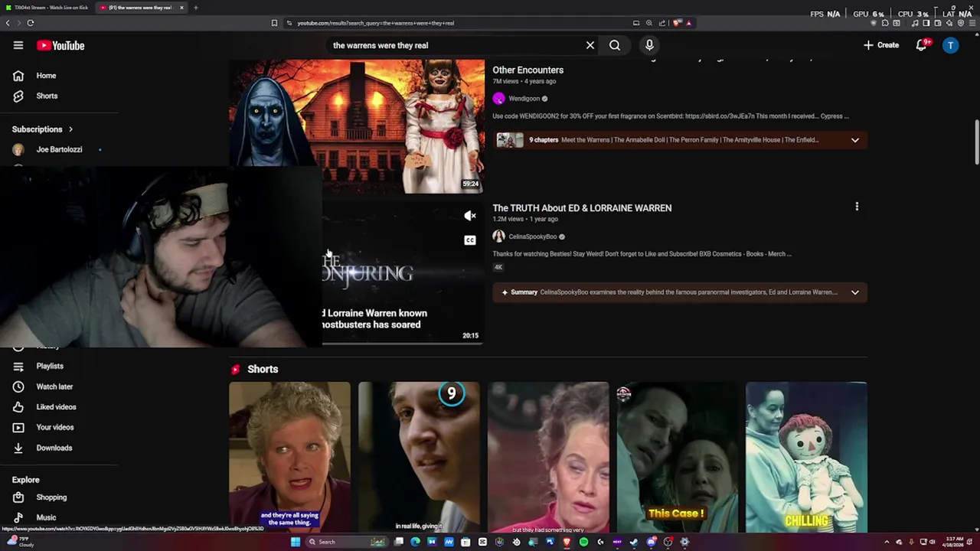Open the Short with the number 9 badge

419,457
